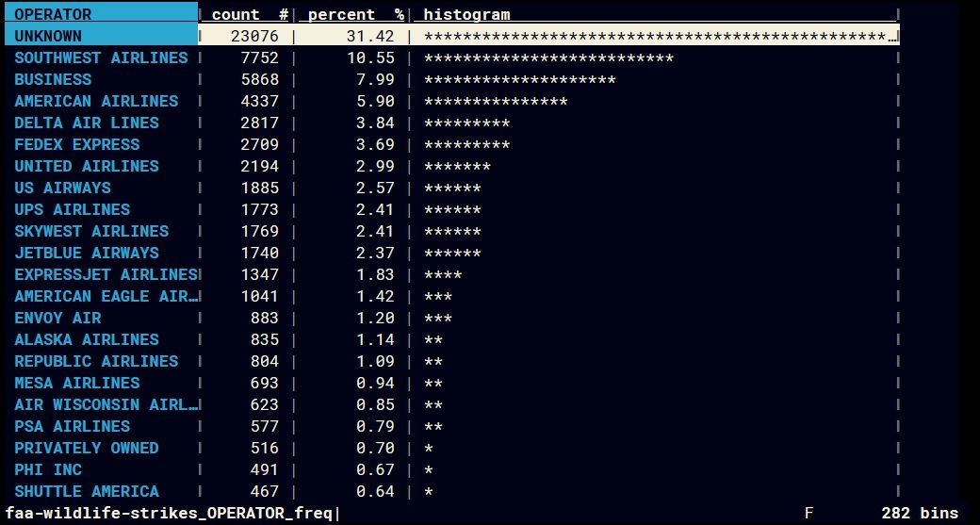Screen dimensions: 980x525
Task: Click count cell 1769
Action: [x=259, y=231]
